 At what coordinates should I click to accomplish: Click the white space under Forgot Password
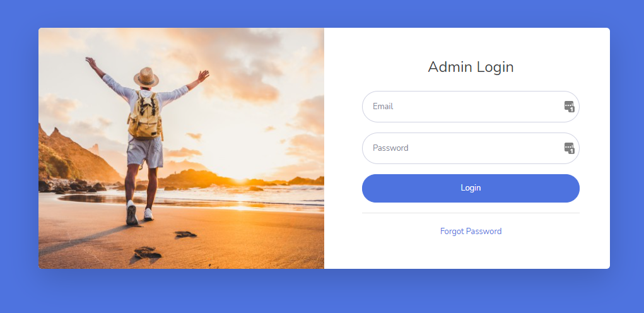pos(471,252)
